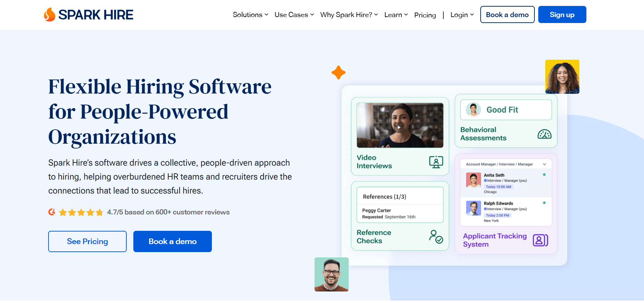Click the Reference Checks person-check icon
The image size is (644, 303).
click(x=436, y=237)
